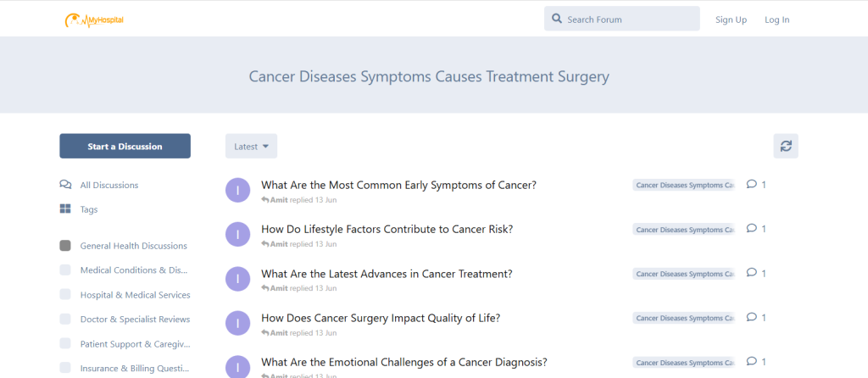Click tag label on Emotional Challenges discussion
Viewport: 868px width, 378px height.
click(x=683, y=363)
